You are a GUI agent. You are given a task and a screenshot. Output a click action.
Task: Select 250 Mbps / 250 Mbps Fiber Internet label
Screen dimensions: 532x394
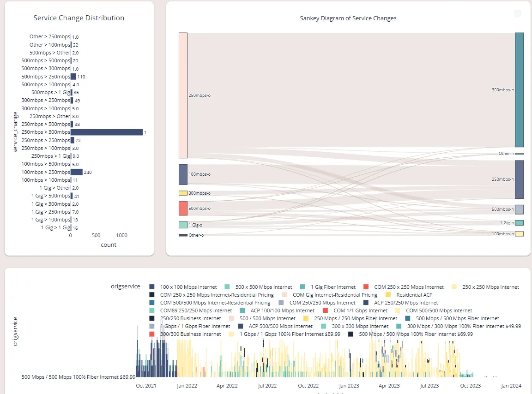(x=356, y=318)
